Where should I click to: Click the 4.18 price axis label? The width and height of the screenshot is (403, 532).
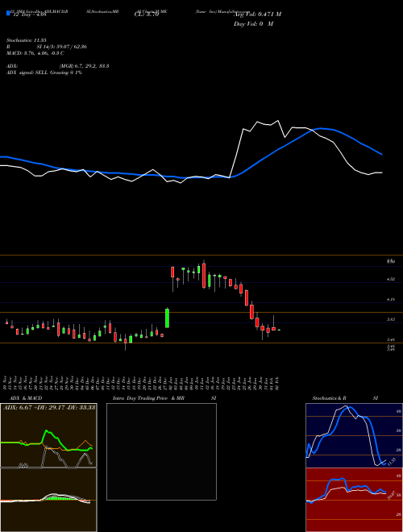pos(391,300)
